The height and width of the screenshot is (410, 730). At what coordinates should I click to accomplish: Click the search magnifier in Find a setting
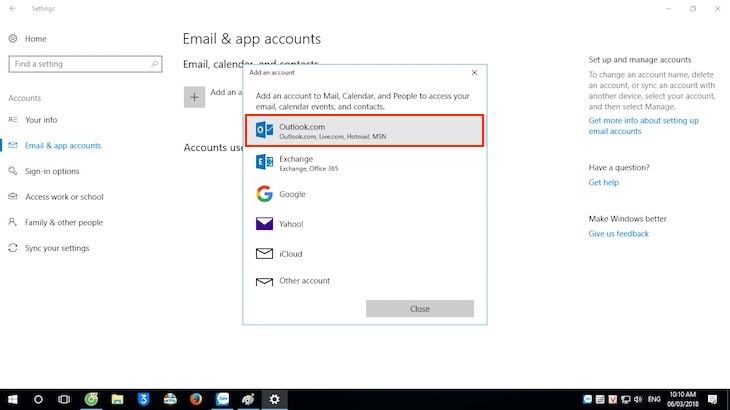click(154, 64)
